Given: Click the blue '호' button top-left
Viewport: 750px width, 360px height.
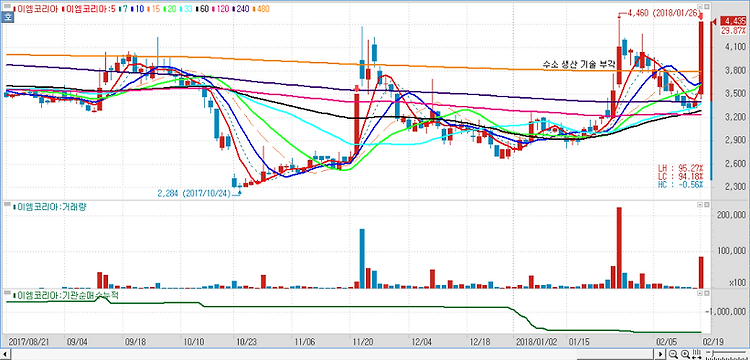Looking at the screenshot, I should [7, 17].
